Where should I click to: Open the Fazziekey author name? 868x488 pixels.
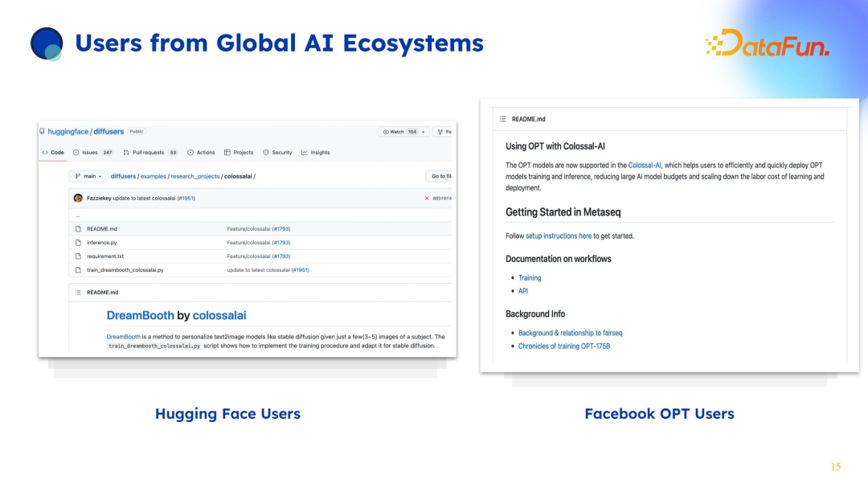[99, 199]
